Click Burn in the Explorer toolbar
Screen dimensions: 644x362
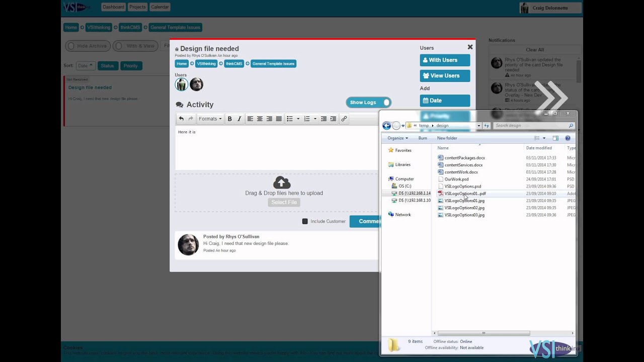(x=423, y=138)
